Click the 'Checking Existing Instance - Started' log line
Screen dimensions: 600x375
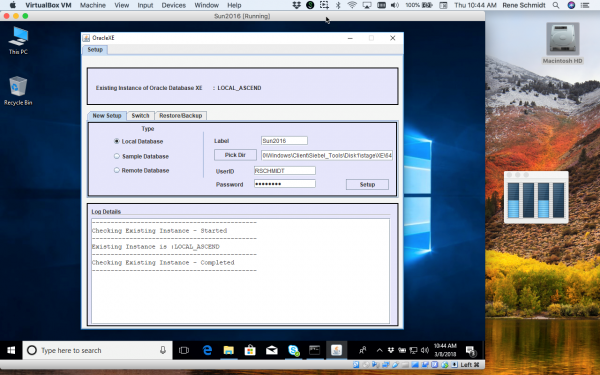point(160,231)
